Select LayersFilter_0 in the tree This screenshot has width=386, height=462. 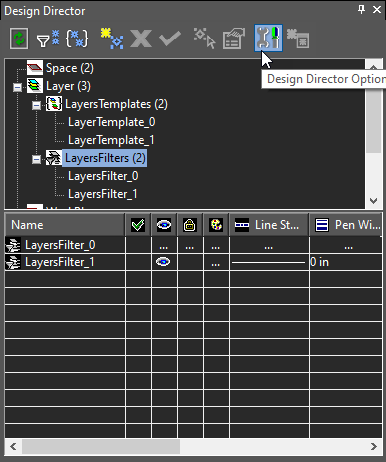tap(103, 176)
